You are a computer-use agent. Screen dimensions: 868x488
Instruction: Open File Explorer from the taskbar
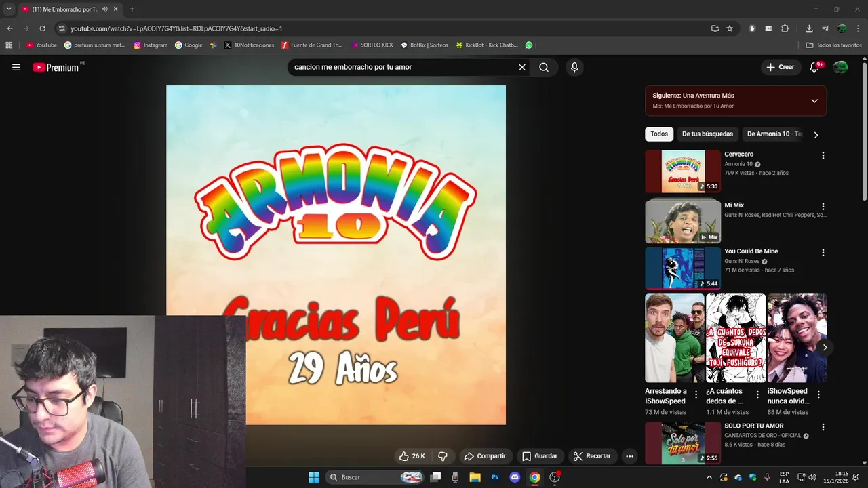click(x=475, y=477)
